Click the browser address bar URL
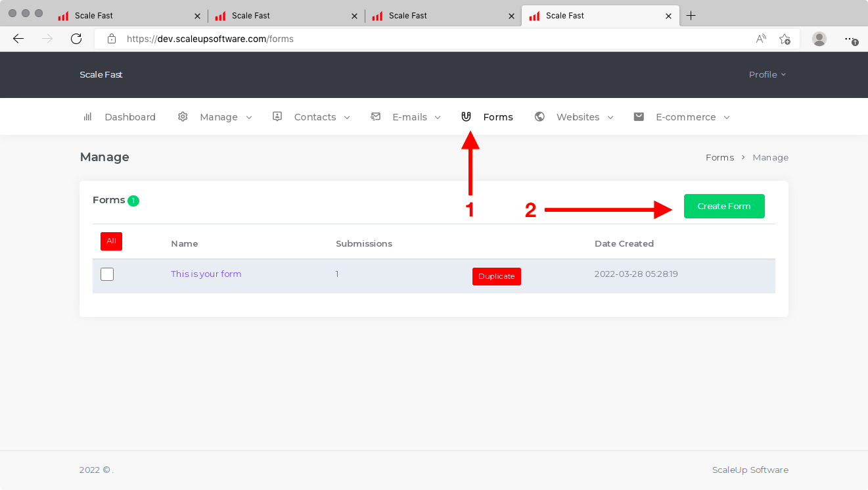 [x=210, y=39]
